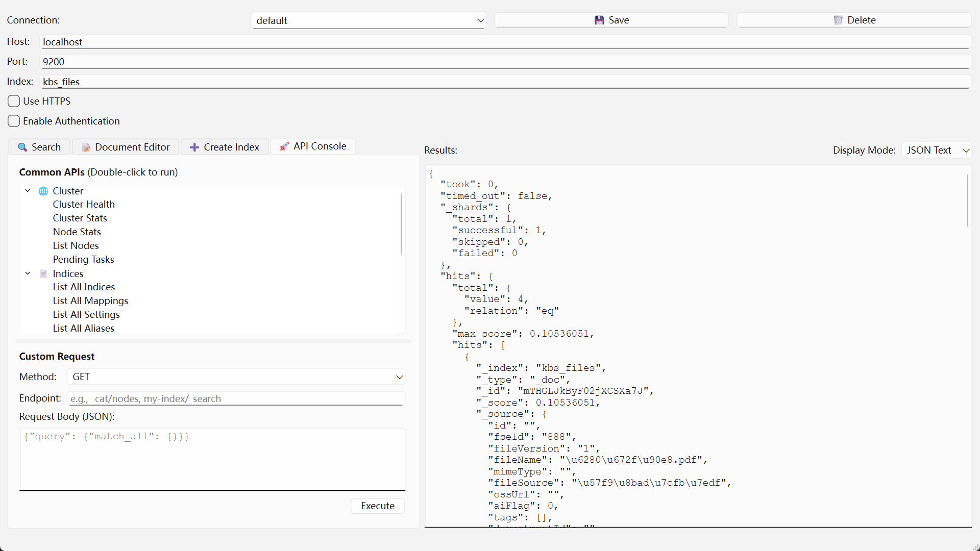Image resolution: width=980 pixels, height=551 pixels.
Task: Click the Document Editor tab icon
Action: [x=86, y=147]
